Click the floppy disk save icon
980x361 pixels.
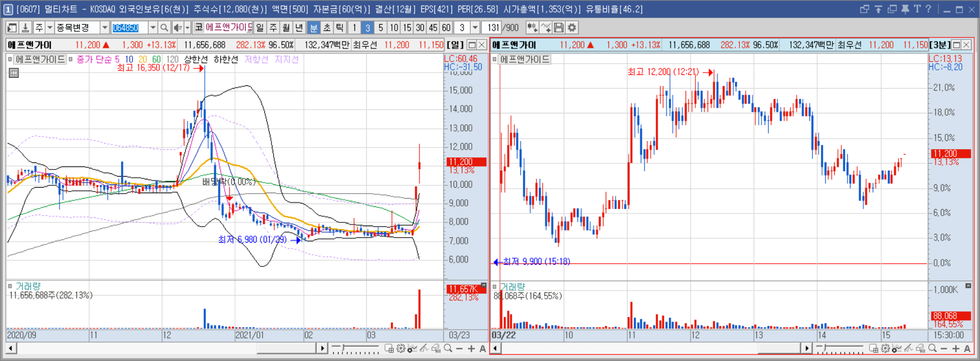point(559,28)
